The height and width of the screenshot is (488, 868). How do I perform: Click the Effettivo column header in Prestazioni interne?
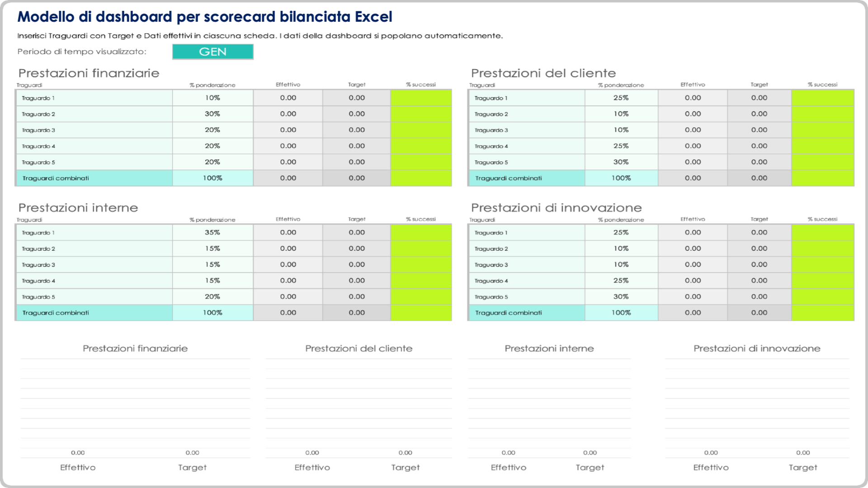coord(288,219)
